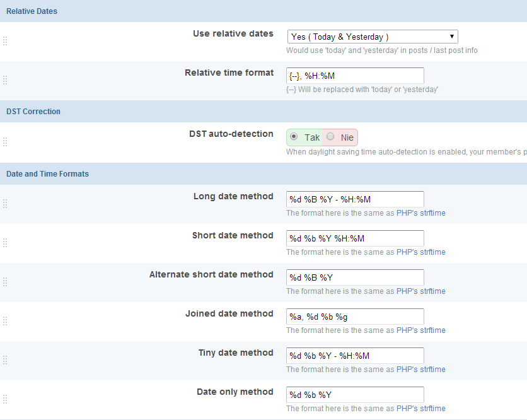The width and height of the screenshot is (527, 420).
Task: Click drag handle beside Short date method row
Action: [x=5, y=243]
